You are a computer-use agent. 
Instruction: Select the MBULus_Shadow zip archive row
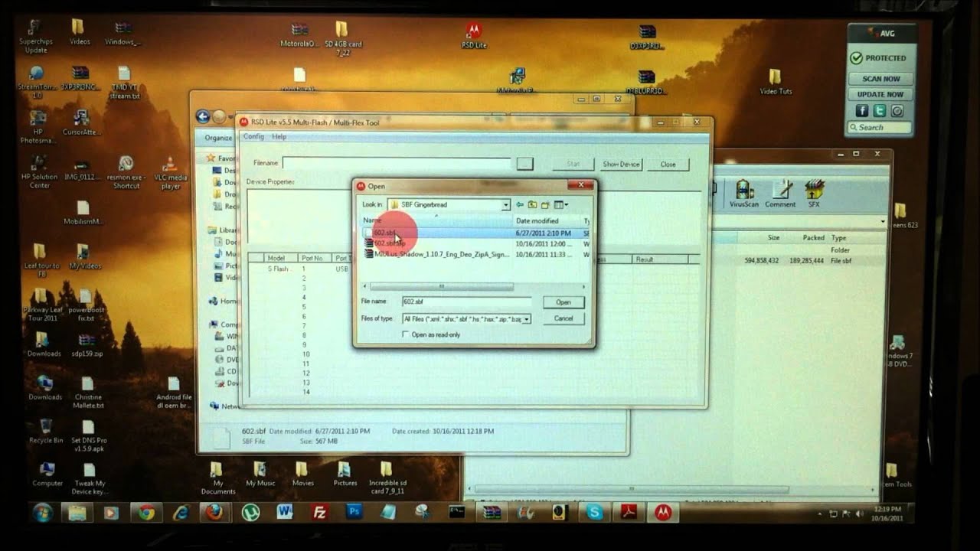coord(475,254)
